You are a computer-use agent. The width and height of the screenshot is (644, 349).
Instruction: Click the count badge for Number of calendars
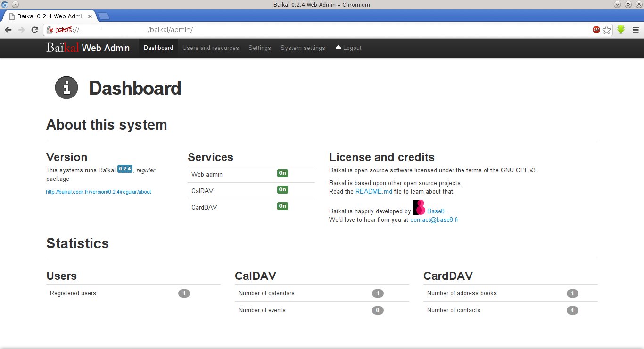click(378, 293)
